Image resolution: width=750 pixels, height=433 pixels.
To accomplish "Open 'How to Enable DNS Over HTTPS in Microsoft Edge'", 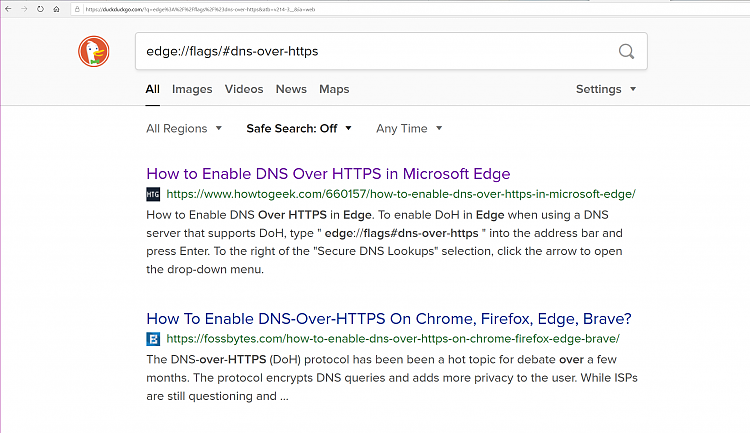I will [328, 174].
